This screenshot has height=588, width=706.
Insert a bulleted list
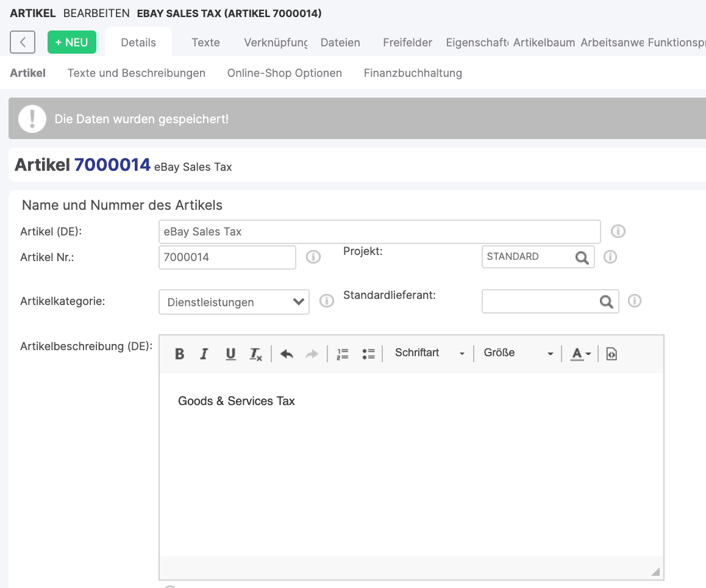[368, 354]
